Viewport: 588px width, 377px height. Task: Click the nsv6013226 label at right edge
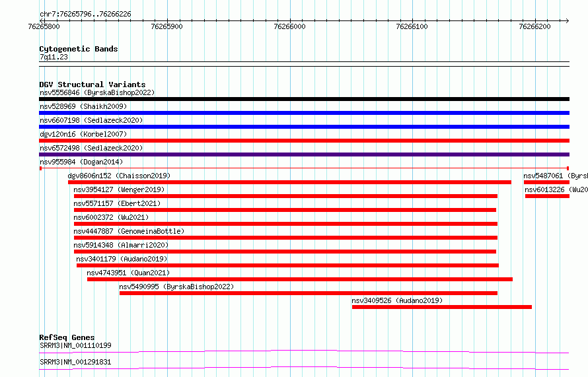pos(556,189)
